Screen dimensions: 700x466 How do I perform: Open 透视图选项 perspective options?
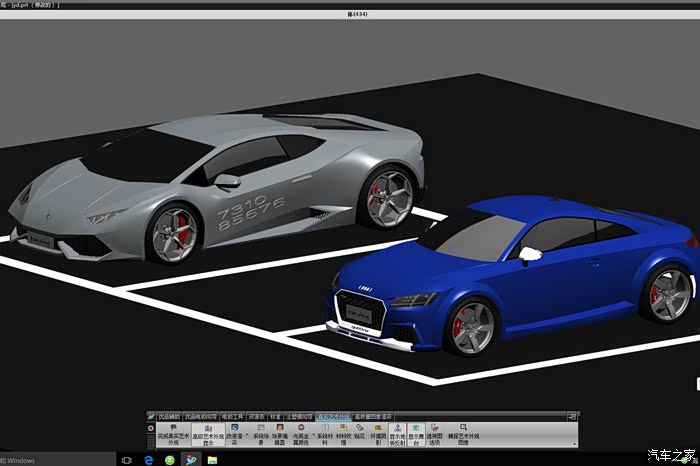pos(434,428)
